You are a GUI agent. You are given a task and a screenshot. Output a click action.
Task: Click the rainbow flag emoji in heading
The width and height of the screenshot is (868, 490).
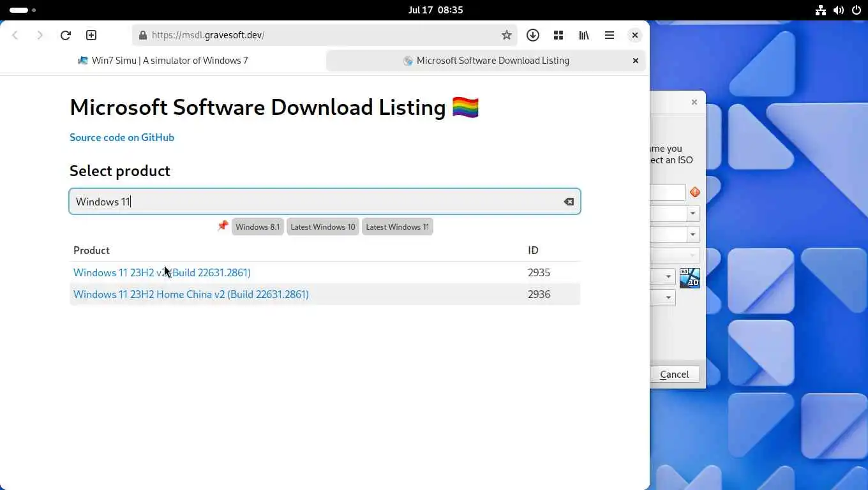465,107
